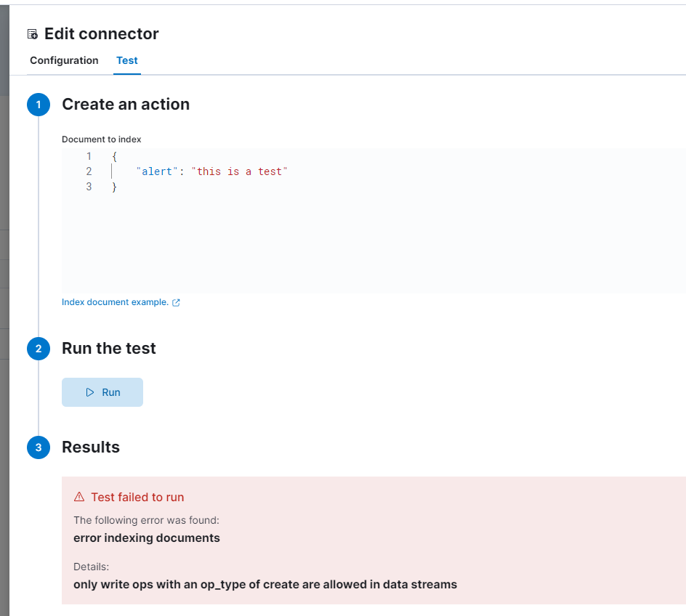Screen dimensions: 686x616
Task: Open the Index document example link
Action: click(116, 302)
